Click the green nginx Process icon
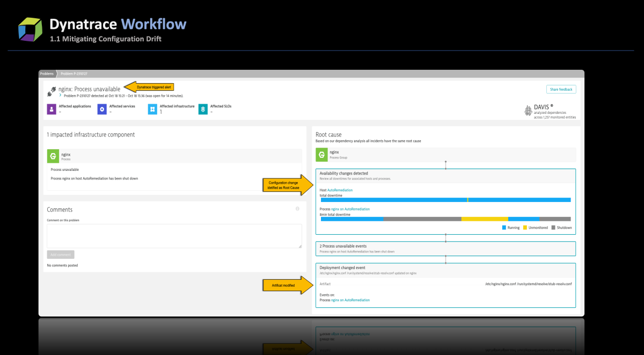644x355 pixels. [53, 156]
